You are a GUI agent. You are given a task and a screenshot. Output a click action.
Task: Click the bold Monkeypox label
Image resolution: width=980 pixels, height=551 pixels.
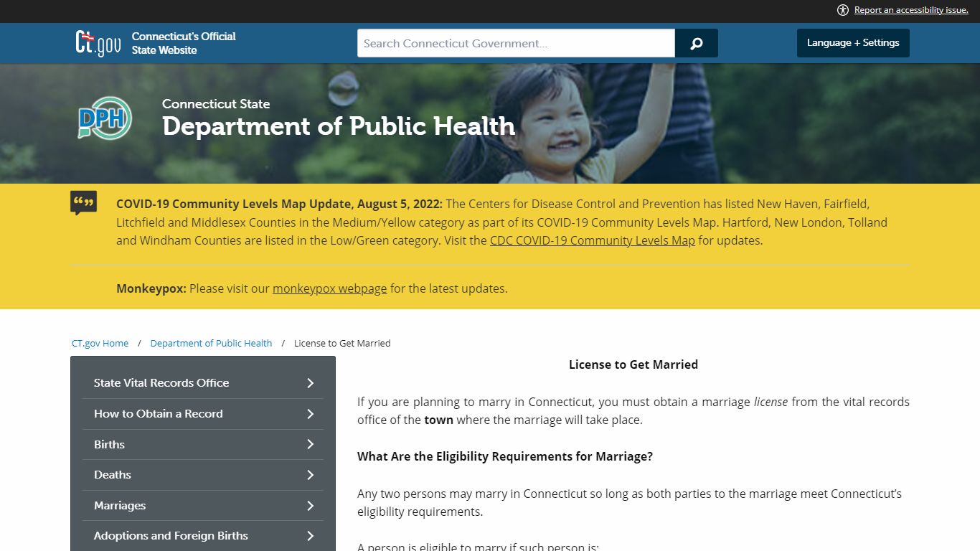pyautogui.click(x=151, y=288)
